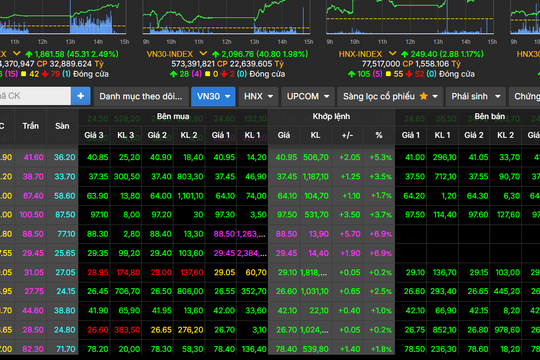The width and height of the screenshot is (540, 360).
Task: Click ask volume 852,10
Action: pyautogui.click(x=444, y=330)
